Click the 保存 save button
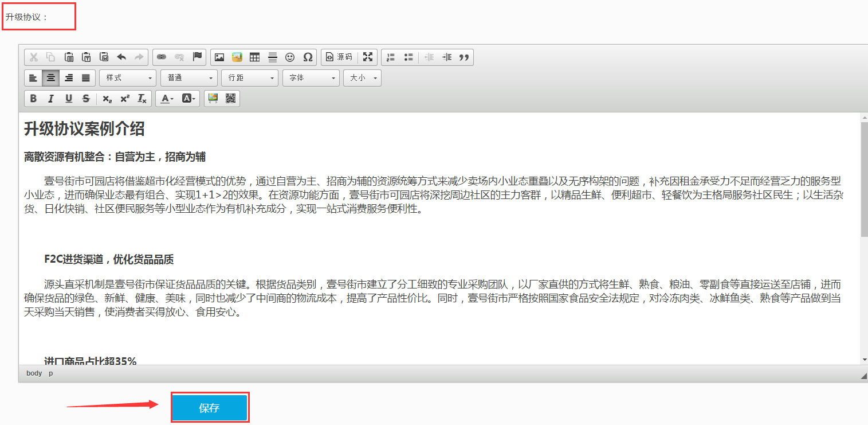Viewport: 868px width, 425px height. click(210, 408)
